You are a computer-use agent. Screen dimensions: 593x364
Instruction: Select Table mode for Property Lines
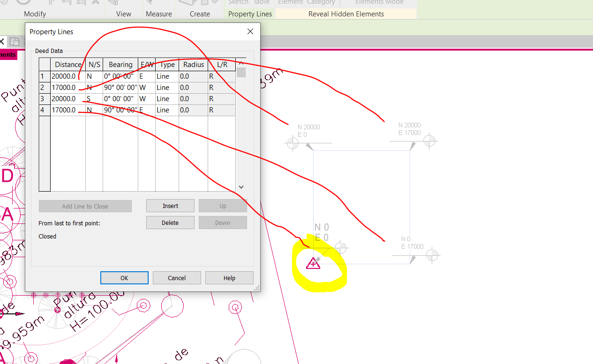(261, 2)
